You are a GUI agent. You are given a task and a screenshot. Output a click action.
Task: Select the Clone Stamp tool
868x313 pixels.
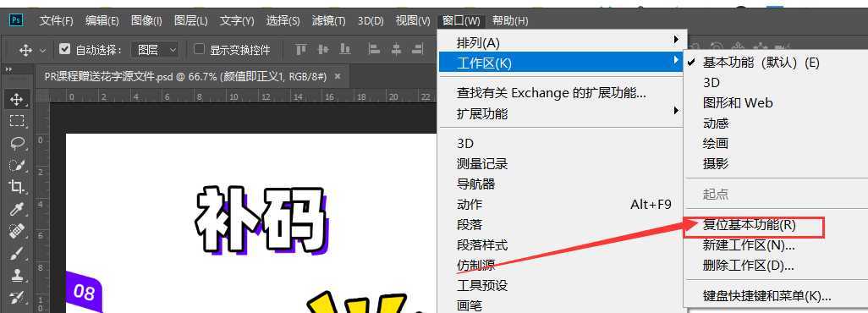coord(17,275)
